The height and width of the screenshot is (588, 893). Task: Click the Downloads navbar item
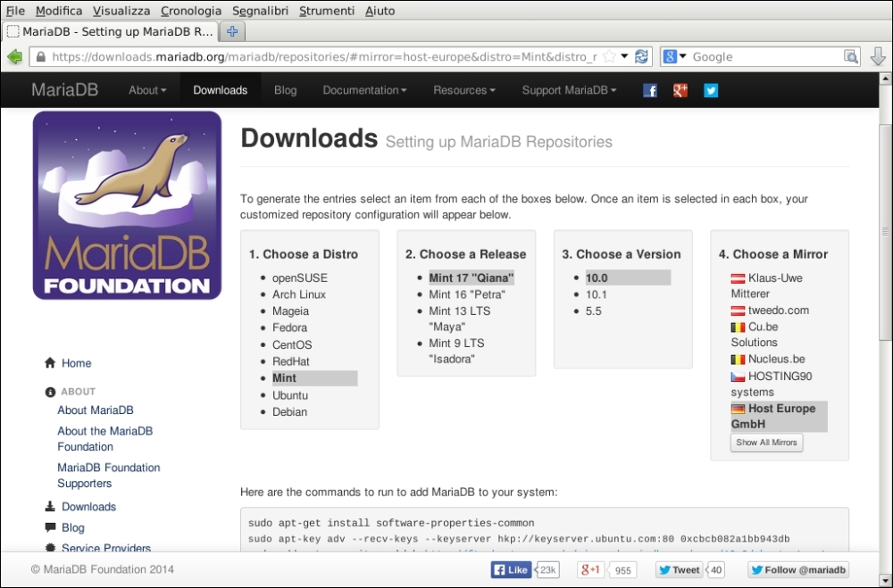[x=220, y=90]
